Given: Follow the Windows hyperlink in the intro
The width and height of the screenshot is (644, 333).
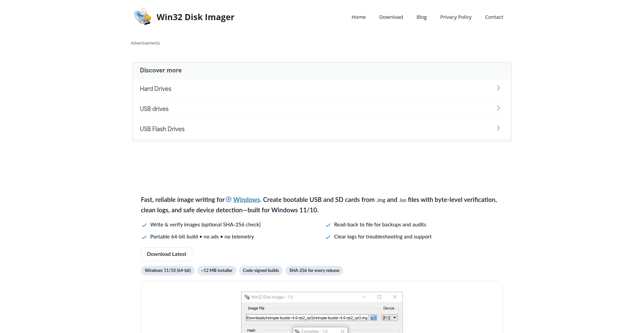Looking at the screenshot, I should tap(247, 200).
